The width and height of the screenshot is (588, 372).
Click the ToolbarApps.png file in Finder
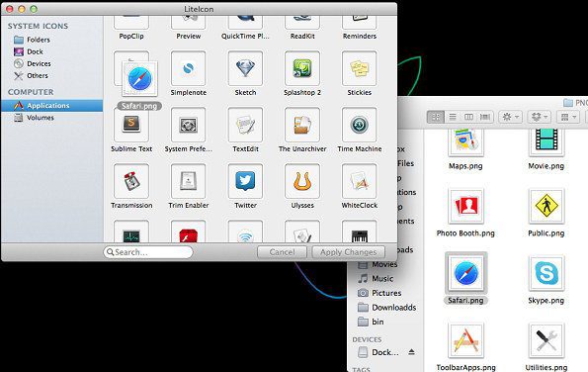[x=465, y=340]
